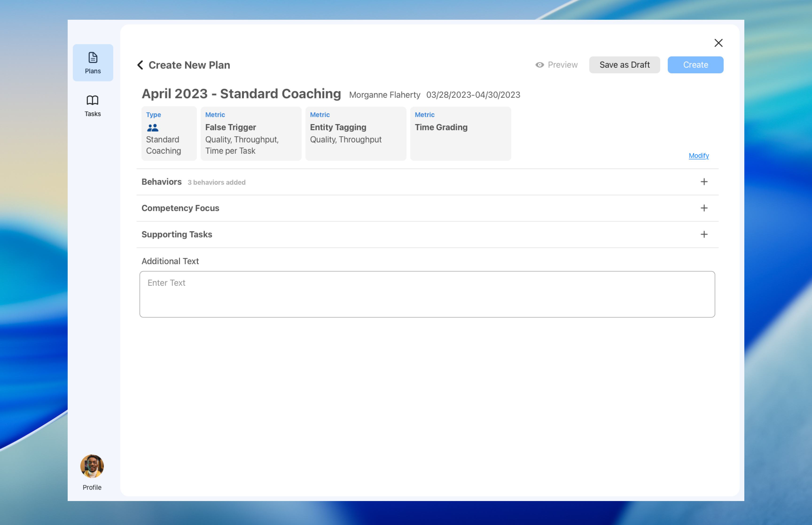
Task: Expand the Supporting Tasks section
Action: coord(704,234)
